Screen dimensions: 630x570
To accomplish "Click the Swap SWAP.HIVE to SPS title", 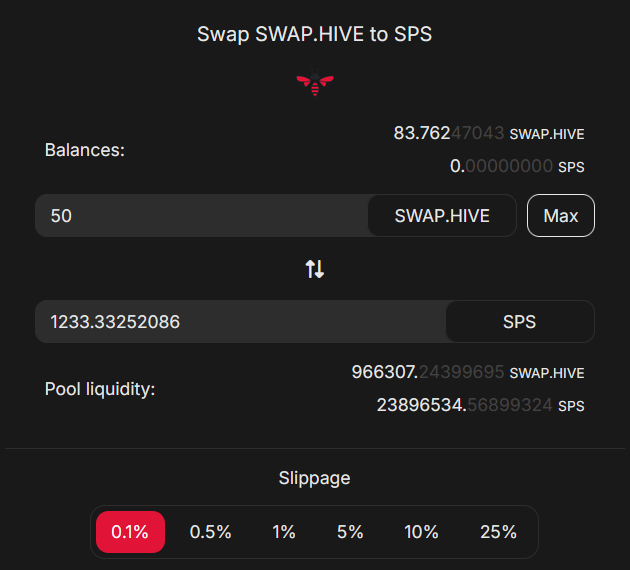I will (315, 34).
